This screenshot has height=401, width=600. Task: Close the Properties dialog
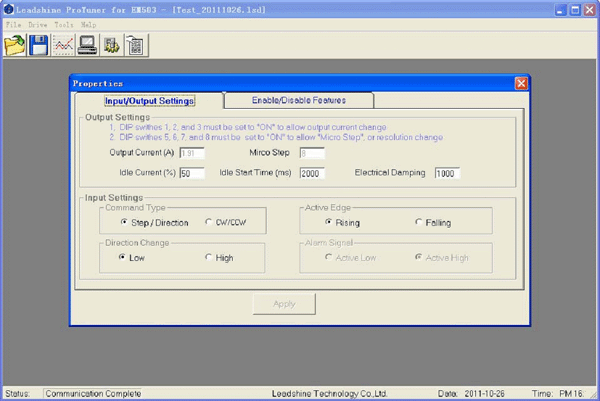click(520, 83)
